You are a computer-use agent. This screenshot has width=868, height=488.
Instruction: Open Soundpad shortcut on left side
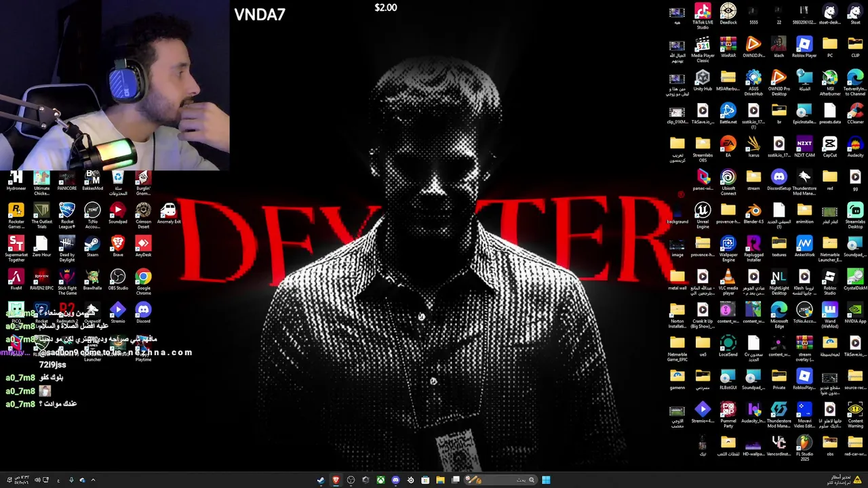118,213
